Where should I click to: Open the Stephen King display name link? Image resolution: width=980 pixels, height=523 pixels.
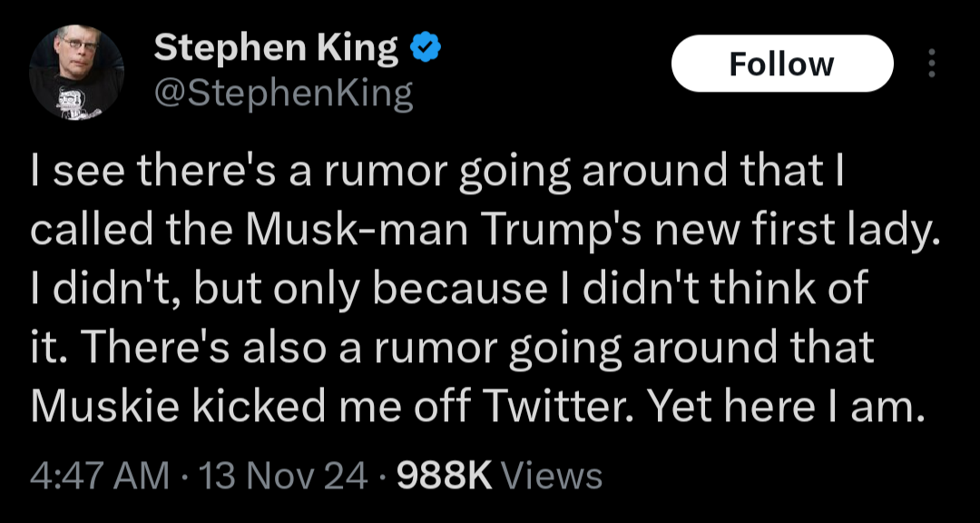click(276, 48)
